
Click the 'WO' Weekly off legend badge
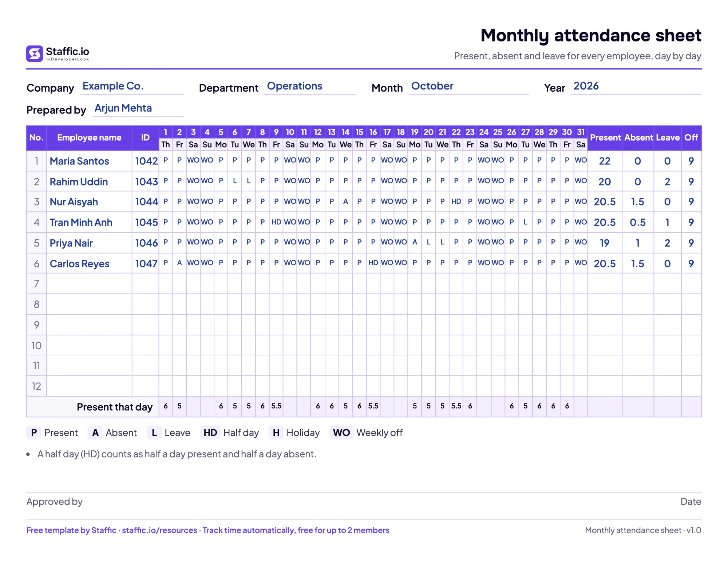tap(341, 433)
